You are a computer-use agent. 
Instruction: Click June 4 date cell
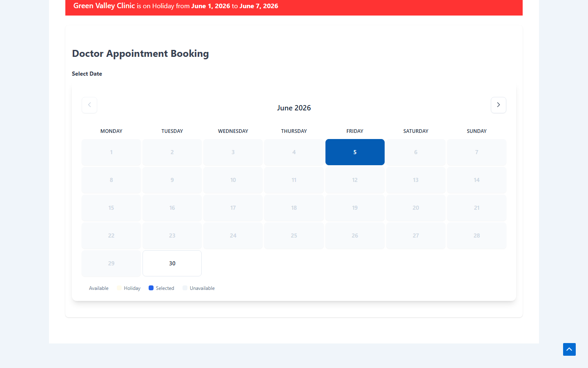[x=294, y=152]
